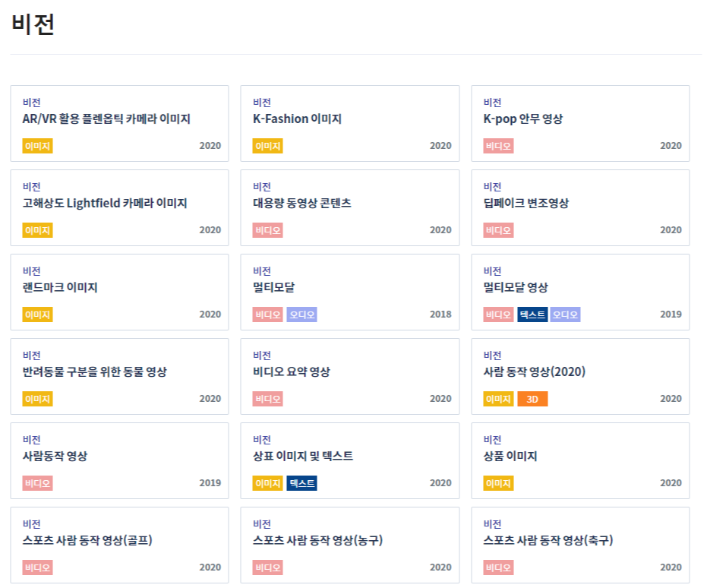The image size is (707, 588).
Task: Click the 이미지 tag on 사람 동작 영상(2020)
Action: point(498,399)
